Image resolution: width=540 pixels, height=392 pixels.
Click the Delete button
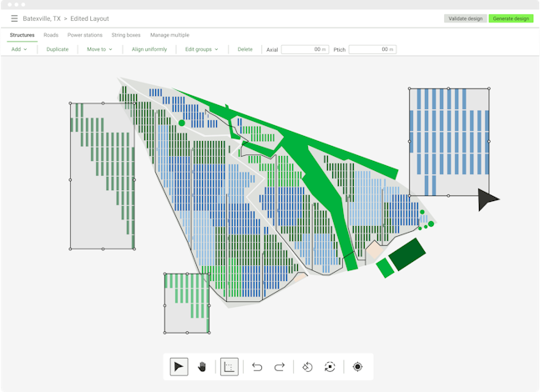tap(245, 49)
